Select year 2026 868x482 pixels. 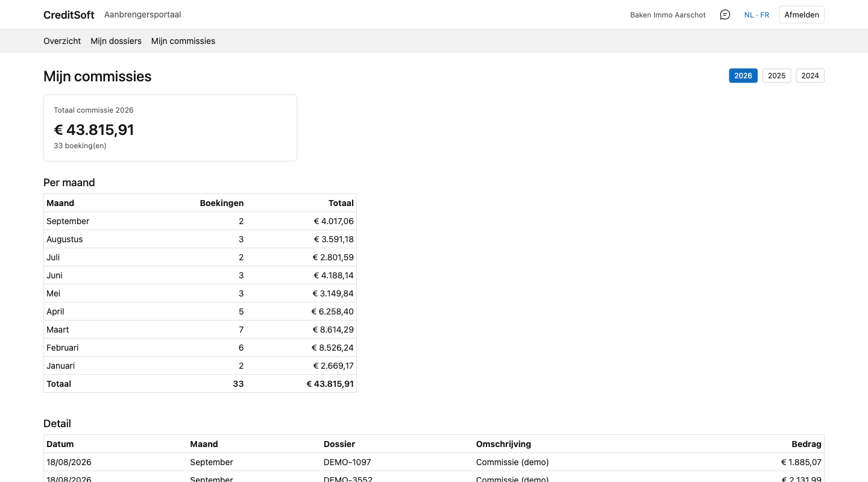(x=743, y=75)
